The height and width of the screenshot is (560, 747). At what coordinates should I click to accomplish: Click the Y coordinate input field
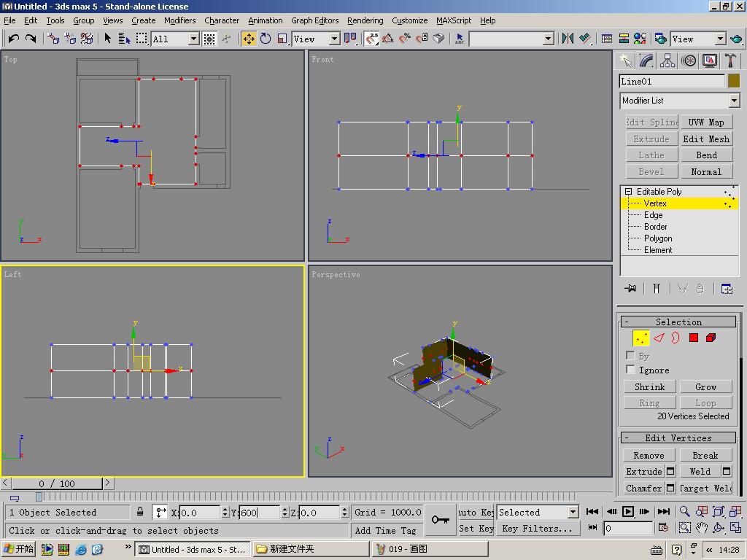[260, 513]
